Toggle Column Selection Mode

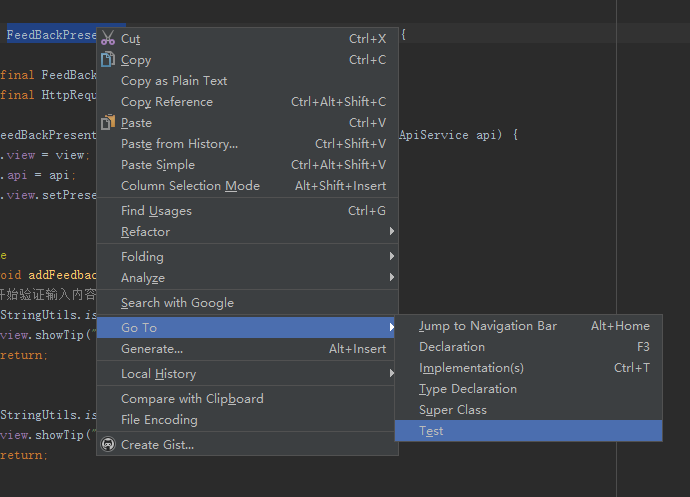pos(190,186)
